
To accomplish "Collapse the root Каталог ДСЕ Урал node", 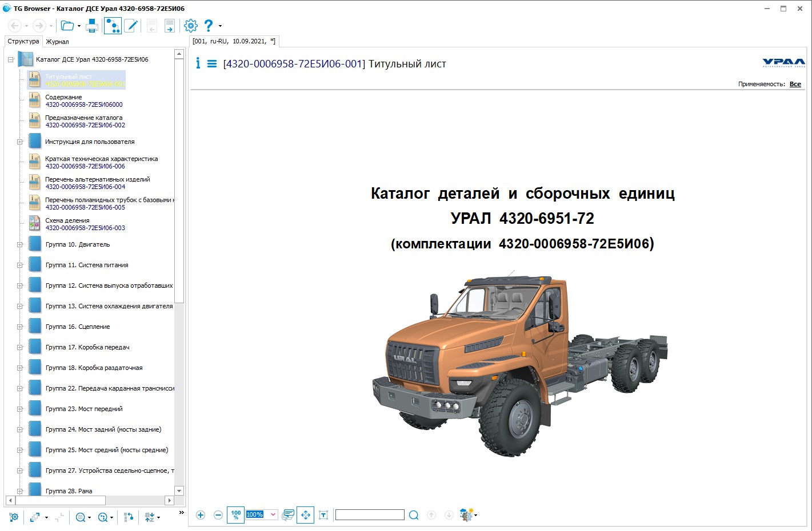I will [10, 59].
